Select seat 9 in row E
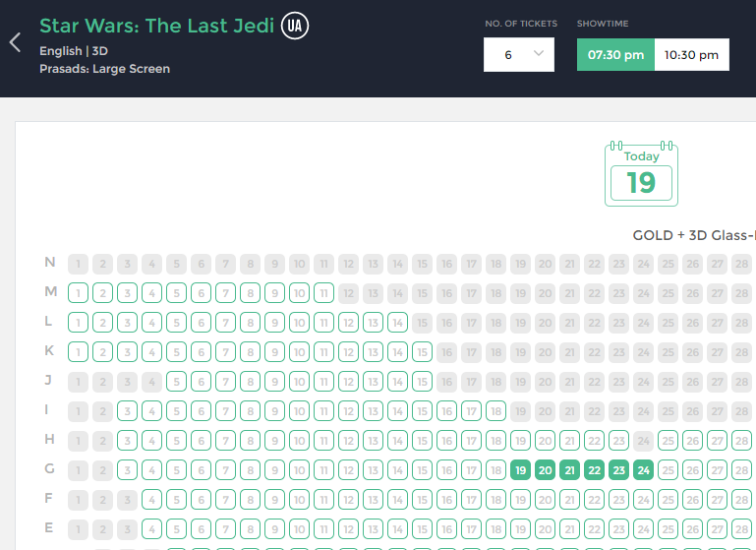Screen dimensions: 756x550 tap(275, 529)
